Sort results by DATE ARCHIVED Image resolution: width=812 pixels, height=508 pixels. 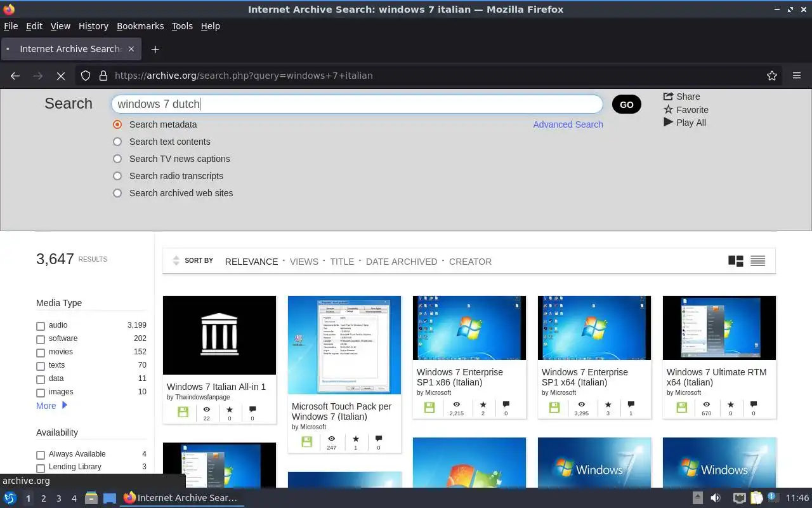(402, 261)
